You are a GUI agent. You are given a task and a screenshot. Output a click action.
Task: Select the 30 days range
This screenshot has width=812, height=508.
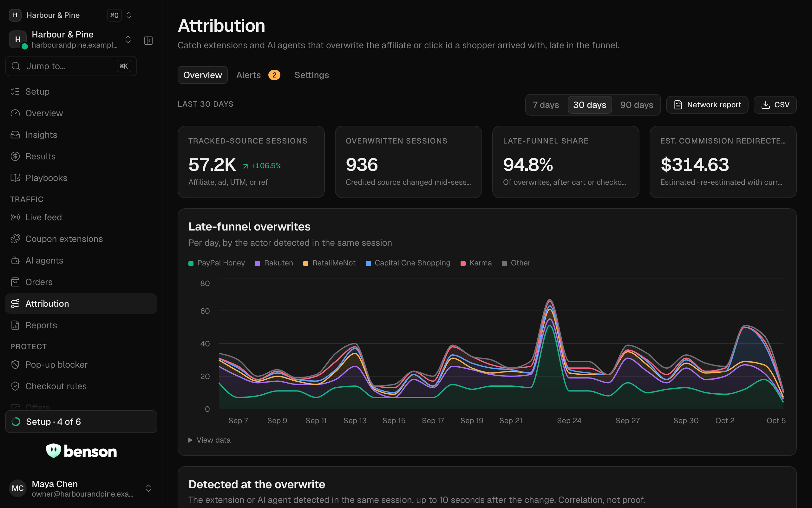(590, 105)
